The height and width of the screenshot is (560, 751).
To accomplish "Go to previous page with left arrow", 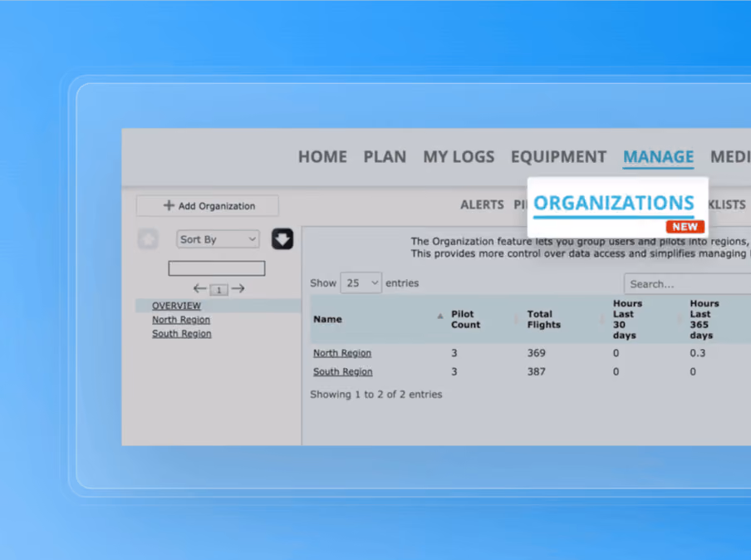I will tap(199, 288).
